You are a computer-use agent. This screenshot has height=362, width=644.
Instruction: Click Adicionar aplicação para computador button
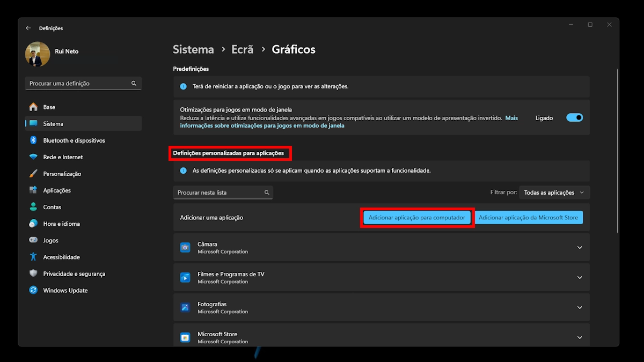click(417, 218)
